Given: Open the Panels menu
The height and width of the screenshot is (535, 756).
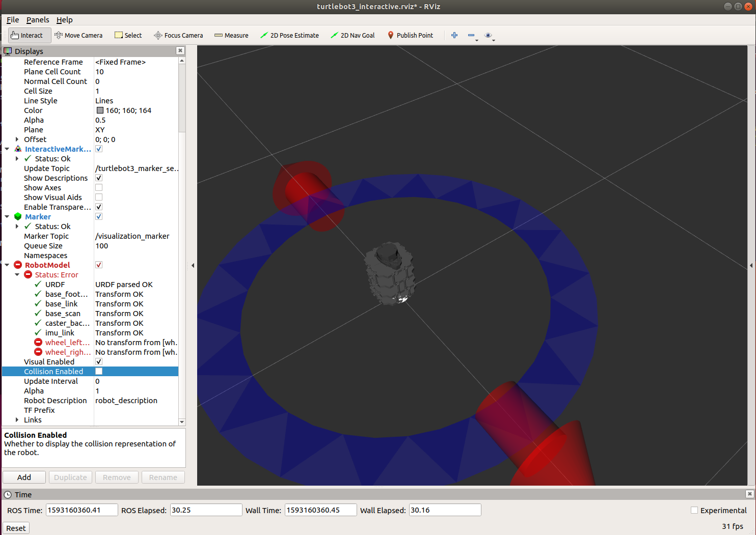Looking at the screenshot, I should 38,20.
